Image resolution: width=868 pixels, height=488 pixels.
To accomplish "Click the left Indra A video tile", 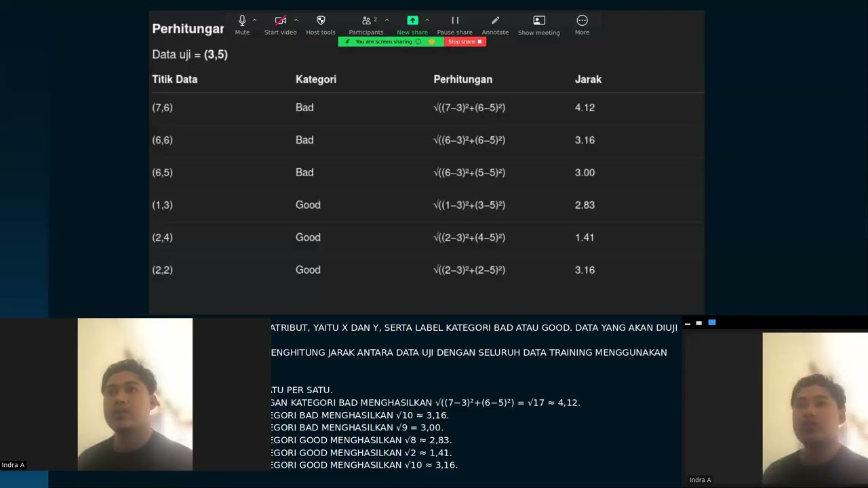I will tap(135, 394).
